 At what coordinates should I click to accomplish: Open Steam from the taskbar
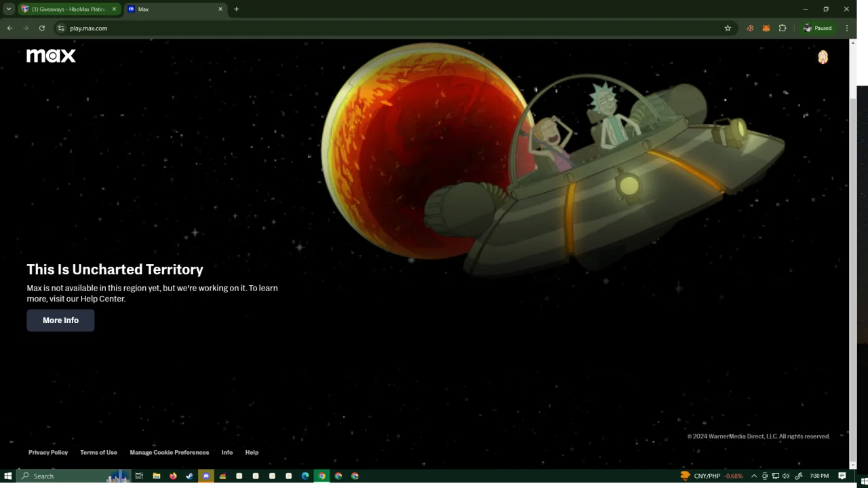[189, 476]
